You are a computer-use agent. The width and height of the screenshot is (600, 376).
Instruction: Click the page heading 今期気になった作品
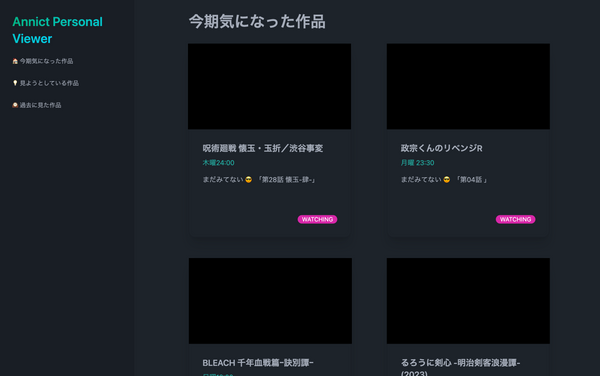[257, 21]
